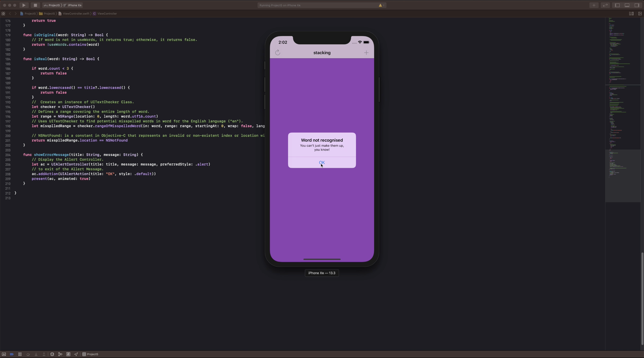This screenshot has height=358, width=644.
Task: Open the editor options lines menu
Action: (631, 13)
